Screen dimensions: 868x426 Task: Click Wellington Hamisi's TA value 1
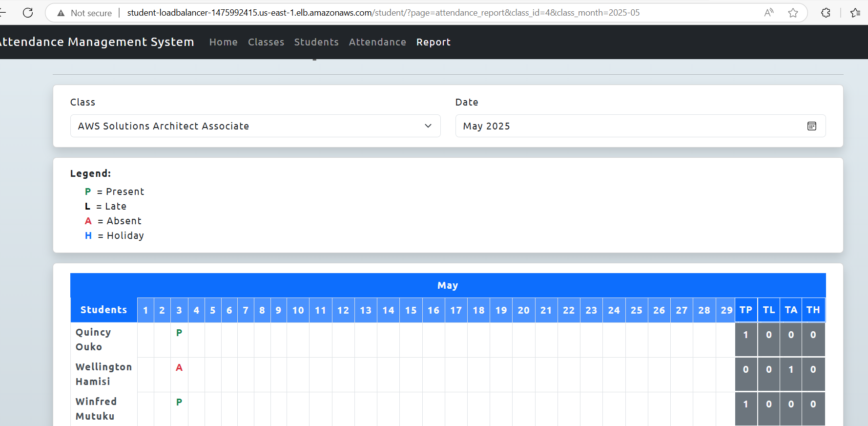point(791,369)
